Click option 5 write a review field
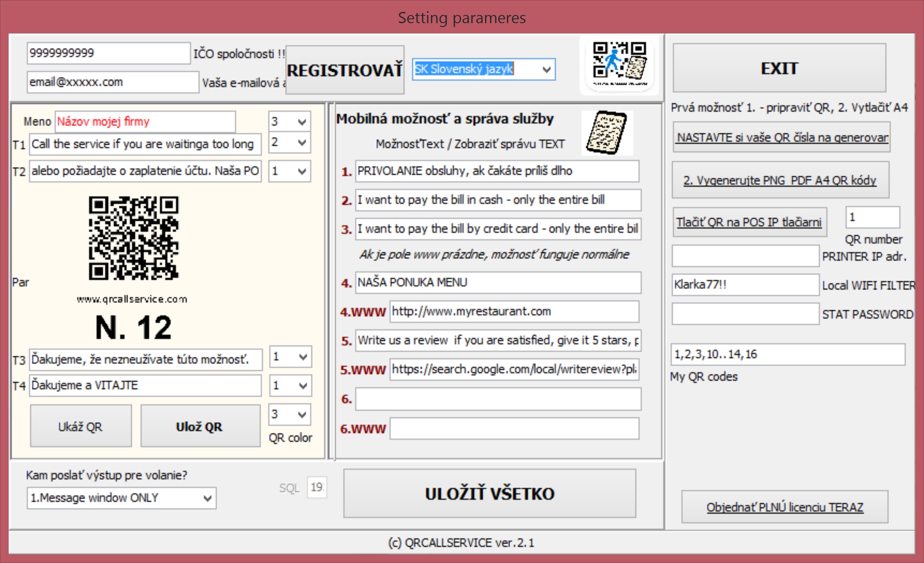Viewport: 924px width, 563px height. pos(498,340)
